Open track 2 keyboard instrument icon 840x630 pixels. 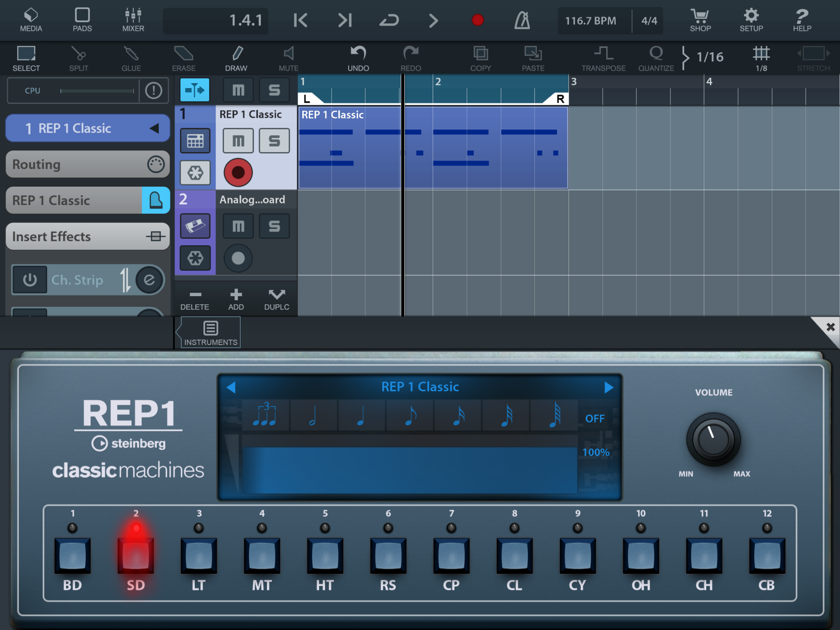195,226
